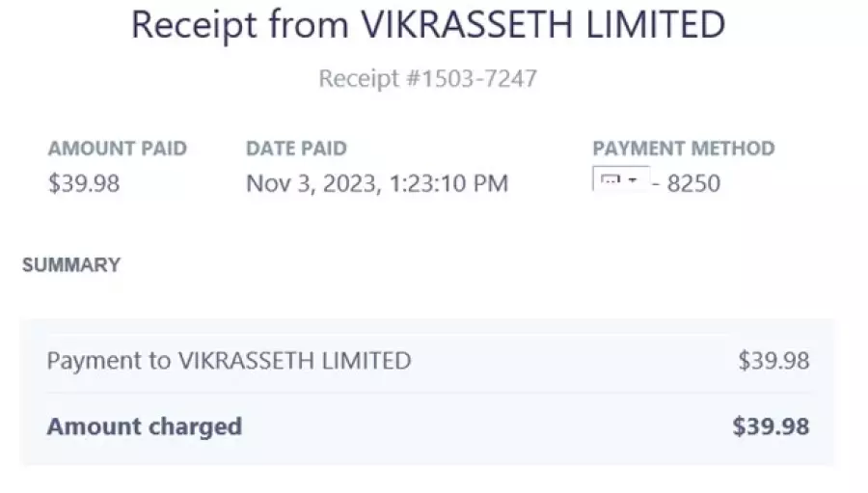
Task: Select the $39.98 amount on the payment row
Action: pyautogui.click(x=773, y=361)
